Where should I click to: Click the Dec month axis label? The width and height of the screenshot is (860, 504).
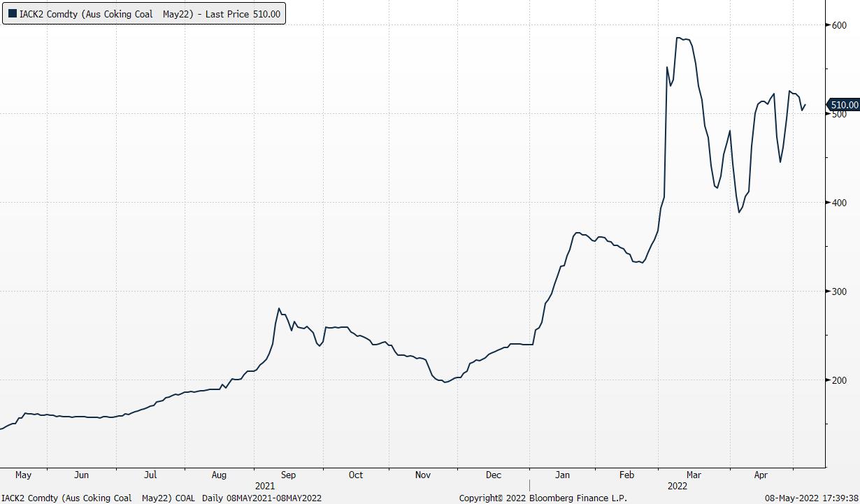point(494,475)
